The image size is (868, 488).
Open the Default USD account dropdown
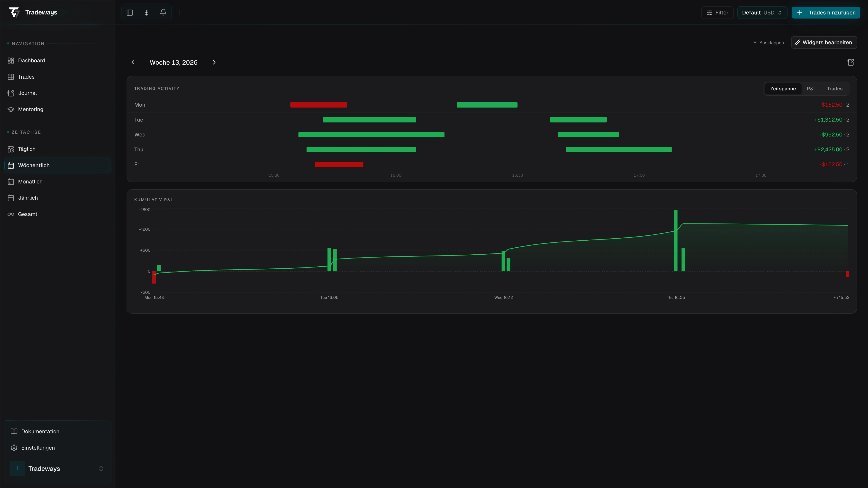pyautogui.click(x=762, y=12)
